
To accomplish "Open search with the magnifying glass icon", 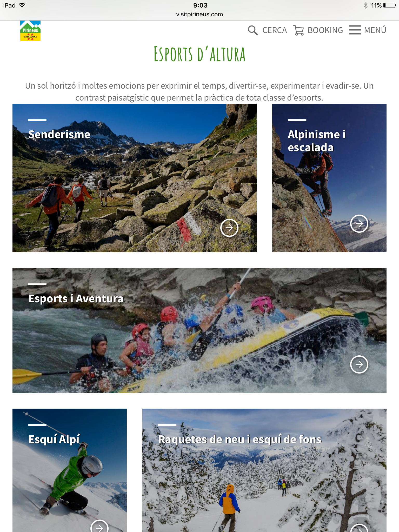I will pos(253,30).
